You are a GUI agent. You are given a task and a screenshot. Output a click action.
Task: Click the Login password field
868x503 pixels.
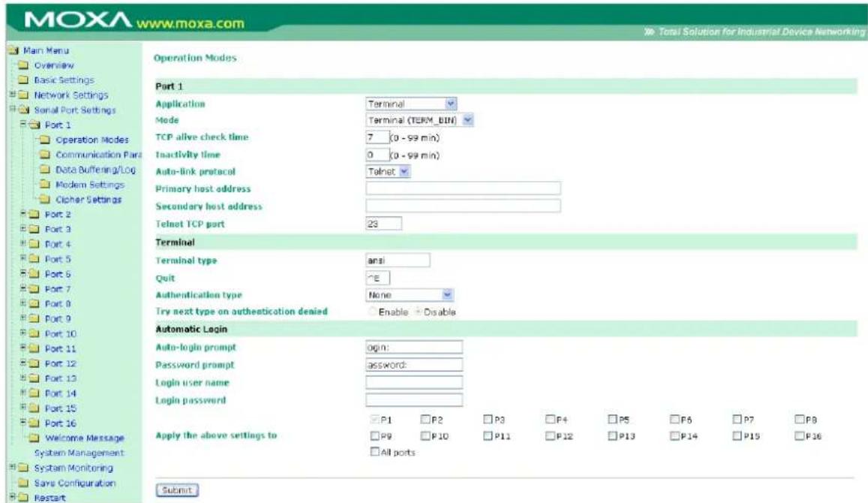pyautogui.click(x=414, y=400)
